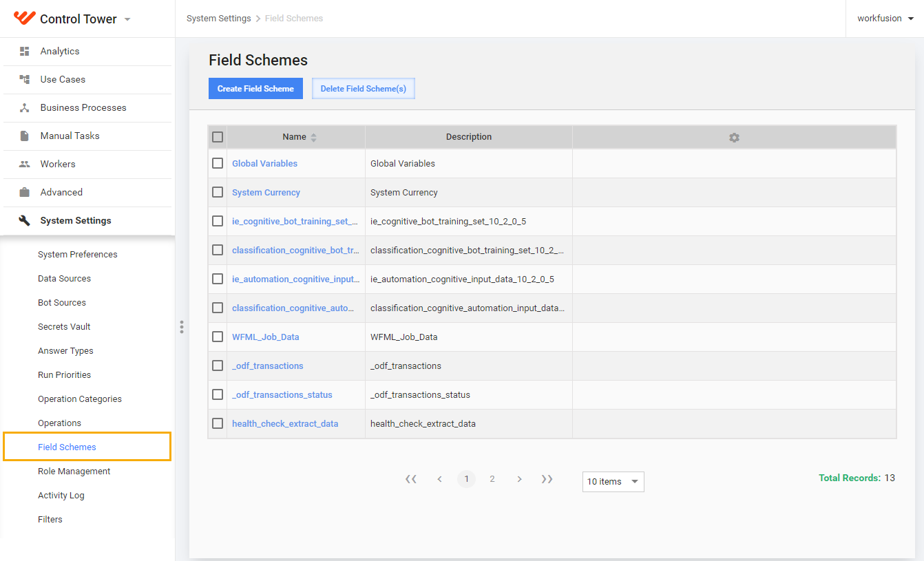
Task: Click the Manual Tasks document icon
Action: pos(25,136)
